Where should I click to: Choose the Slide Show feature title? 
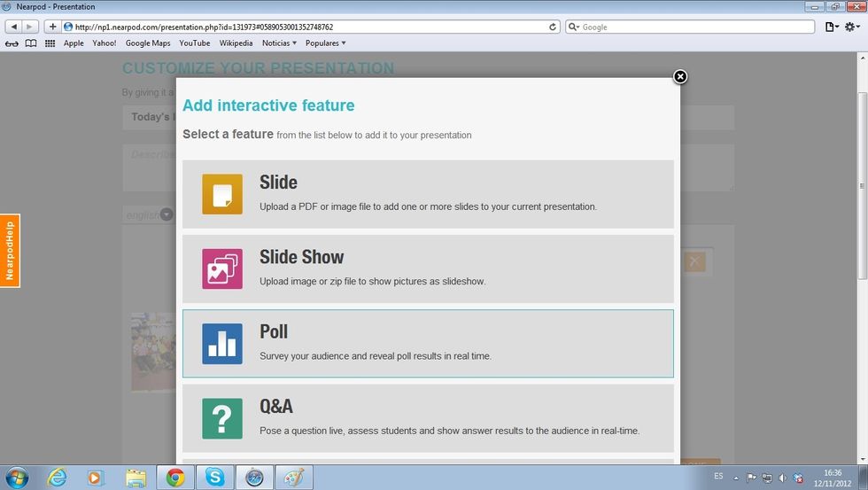[x=302, y=257]
